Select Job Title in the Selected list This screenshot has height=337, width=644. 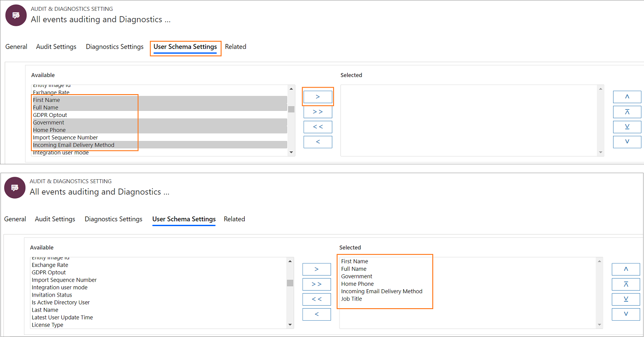[x=352, y=299]
